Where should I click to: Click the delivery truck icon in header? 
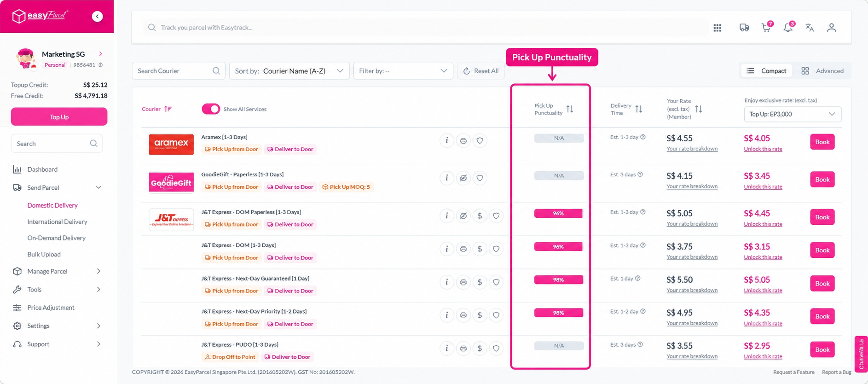click(x=744, y=28)
